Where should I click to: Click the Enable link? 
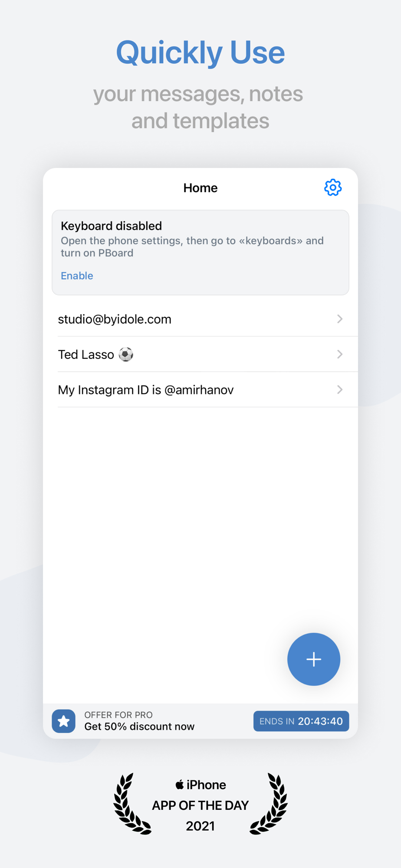(x=77, y=276)
